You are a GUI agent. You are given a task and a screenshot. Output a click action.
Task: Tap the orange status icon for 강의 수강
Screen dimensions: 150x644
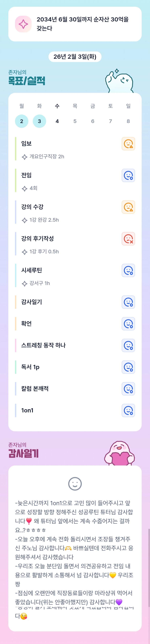pyautogui.click(x=128, y=207)
